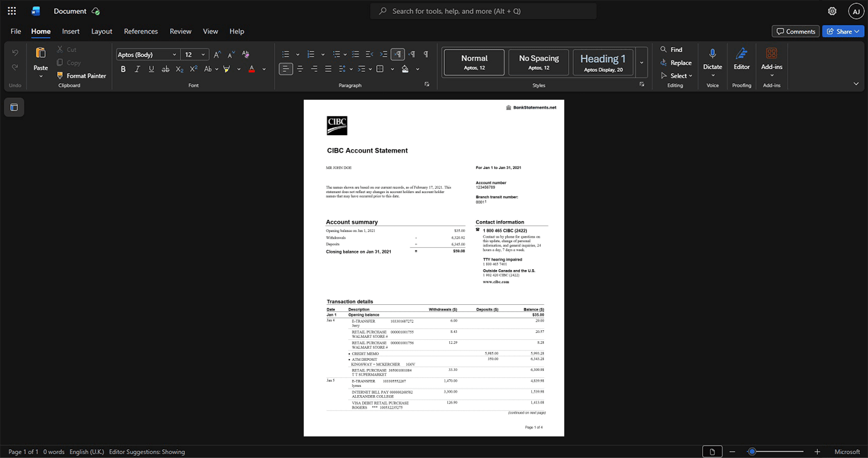Apply subscript formatting

click(x=180, y=69)
